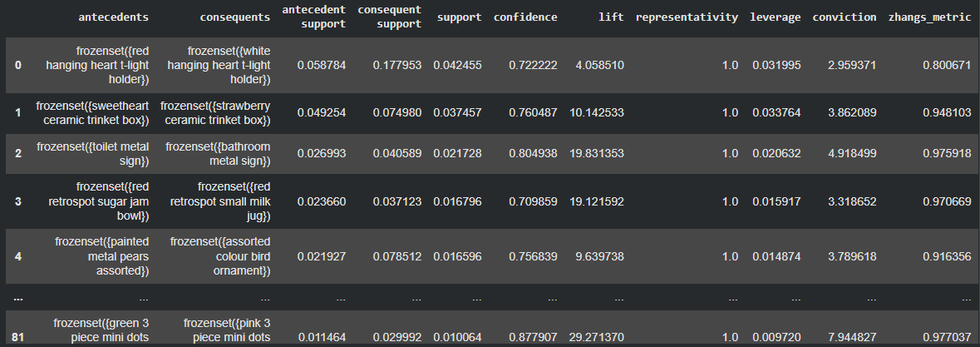Select the representativity column header
Viewport: 980px width, 347px height.
point(686,17)
